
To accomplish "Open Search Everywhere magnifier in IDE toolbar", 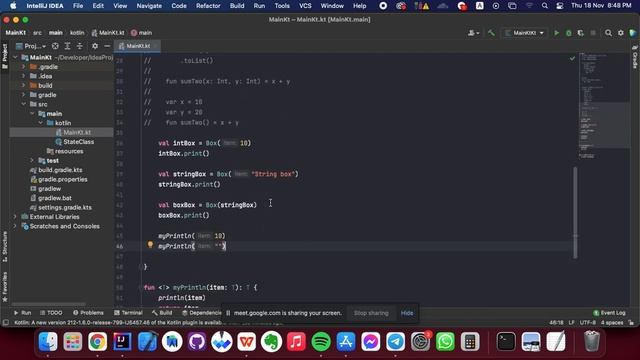I will click(608, 33).
